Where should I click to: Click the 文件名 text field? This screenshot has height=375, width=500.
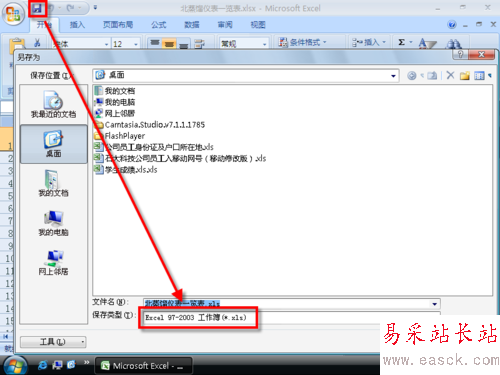click(x=287, y=304)
